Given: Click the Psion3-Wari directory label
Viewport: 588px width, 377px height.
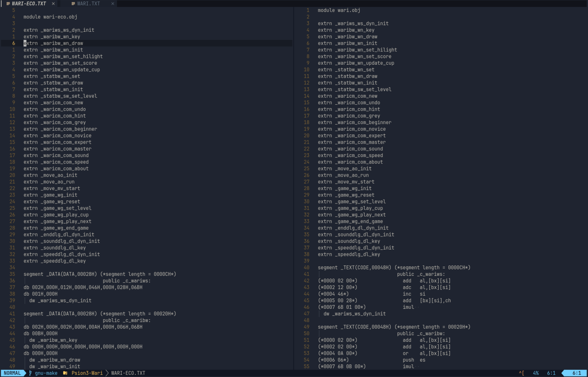Looking at the screenshot, I should coord(87,373).
